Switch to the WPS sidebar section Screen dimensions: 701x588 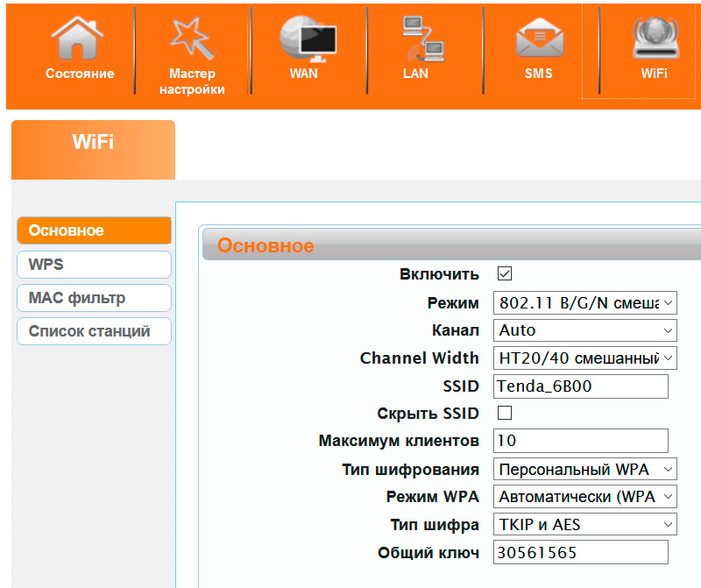[x=94, y=265]
